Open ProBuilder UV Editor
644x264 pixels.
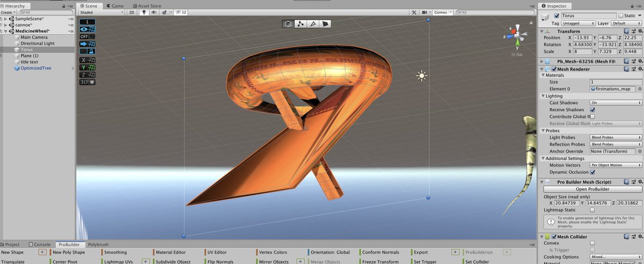pyautogui.click(x=217, y=252)
